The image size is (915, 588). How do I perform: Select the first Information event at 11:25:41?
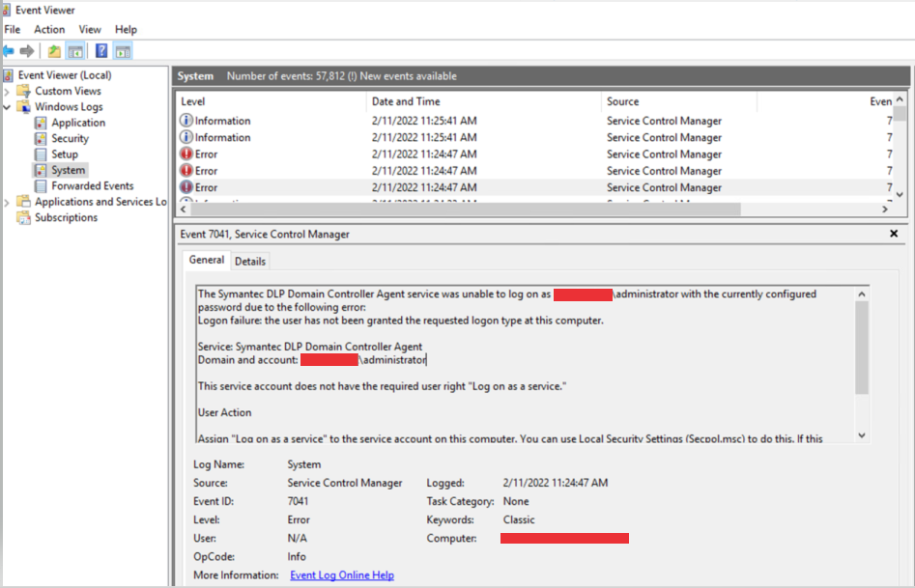(x=222, y=122)
